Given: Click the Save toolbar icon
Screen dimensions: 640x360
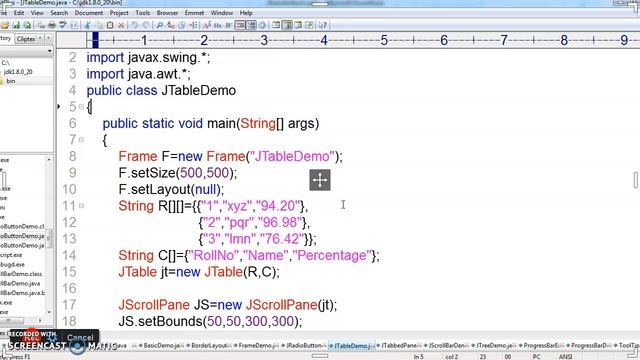Looking at the screenshot, I should [x=16, y=25].
